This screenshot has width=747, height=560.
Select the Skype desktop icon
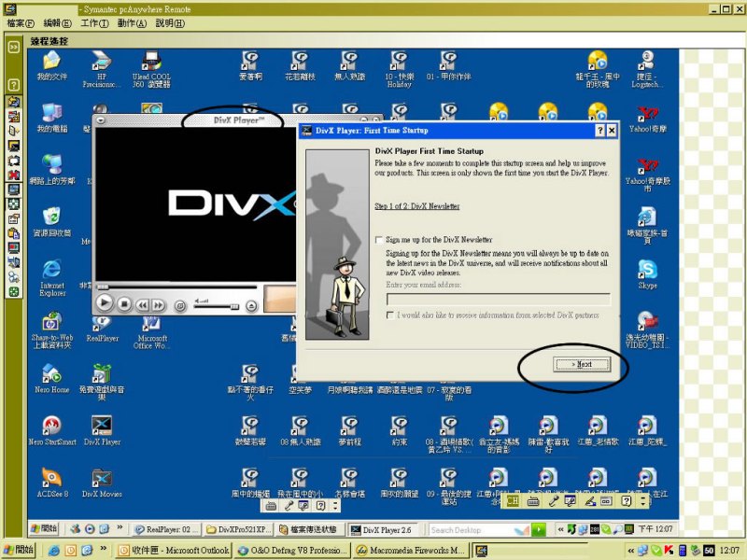647,274
